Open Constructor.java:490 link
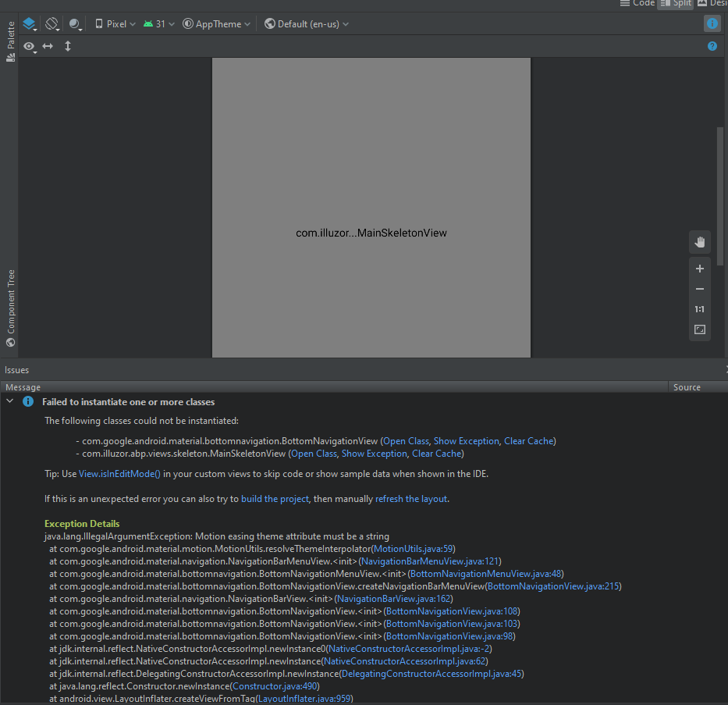Image resolution: width=728 pixels, height=705 pixels. click(x=275, y=687)
